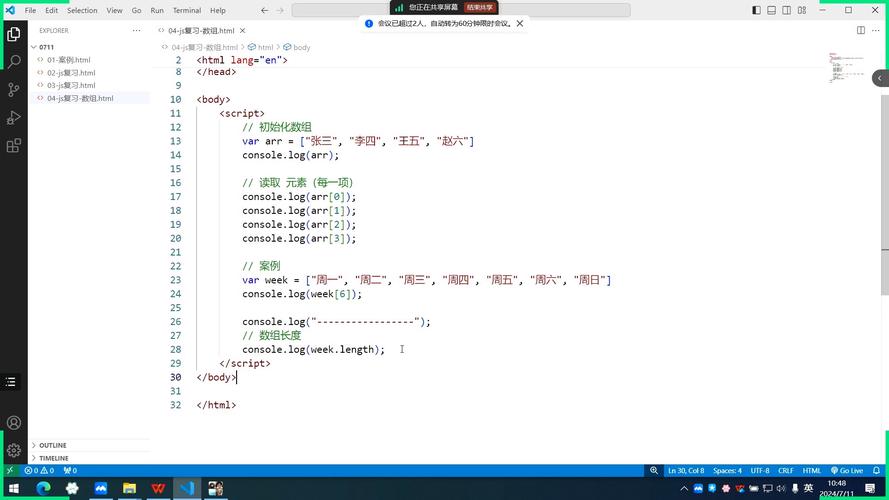Screen dimensions: 889x500
Task: Open the Explorer view in activity bar
Action: (x=14, y=34)
